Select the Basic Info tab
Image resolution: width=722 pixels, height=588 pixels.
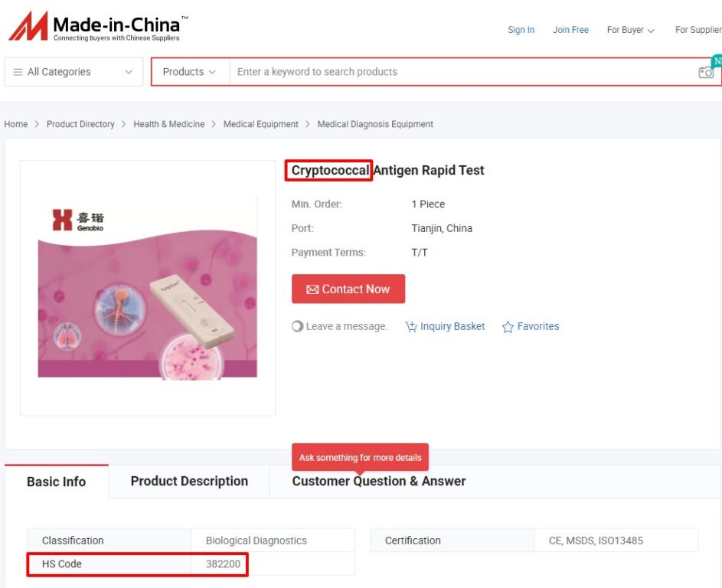coord(56,482)
